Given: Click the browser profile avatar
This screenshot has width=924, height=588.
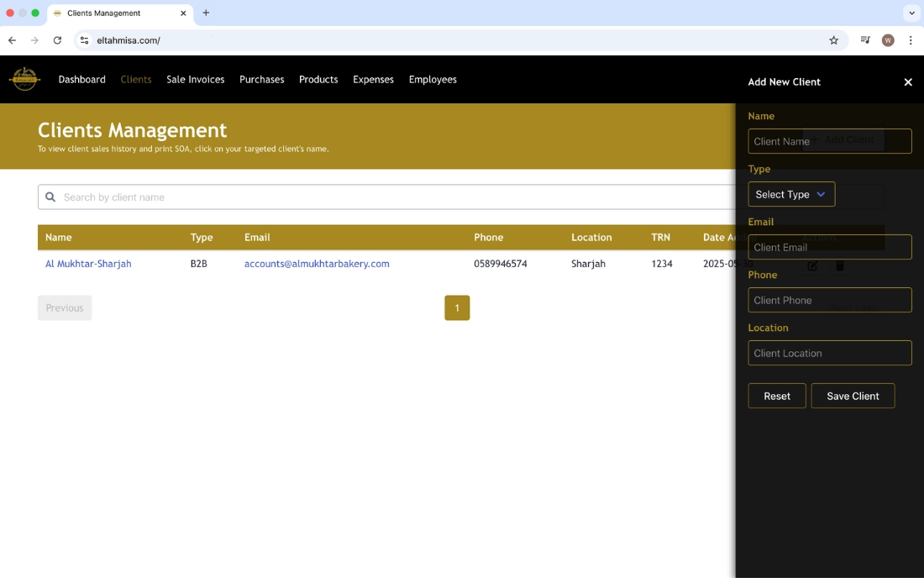Looking at the screenshot, I should click(888, 40).
